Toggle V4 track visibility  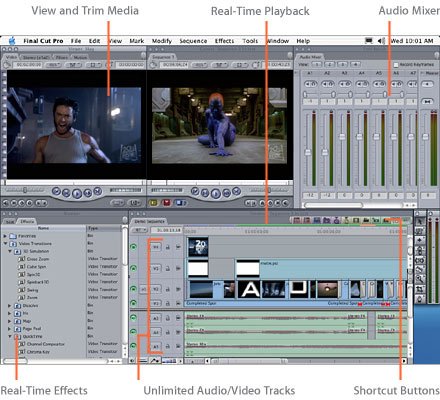pos(134,247)
